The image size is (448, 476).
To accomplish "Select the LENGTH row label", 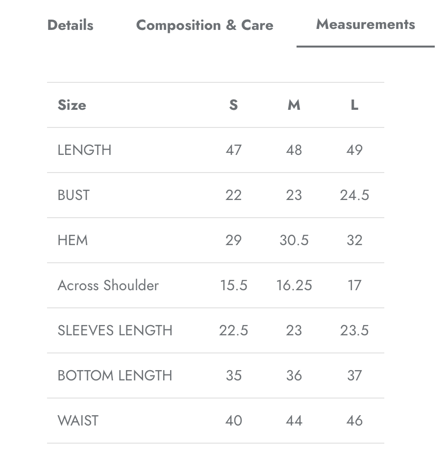I will tap(84, 150).
